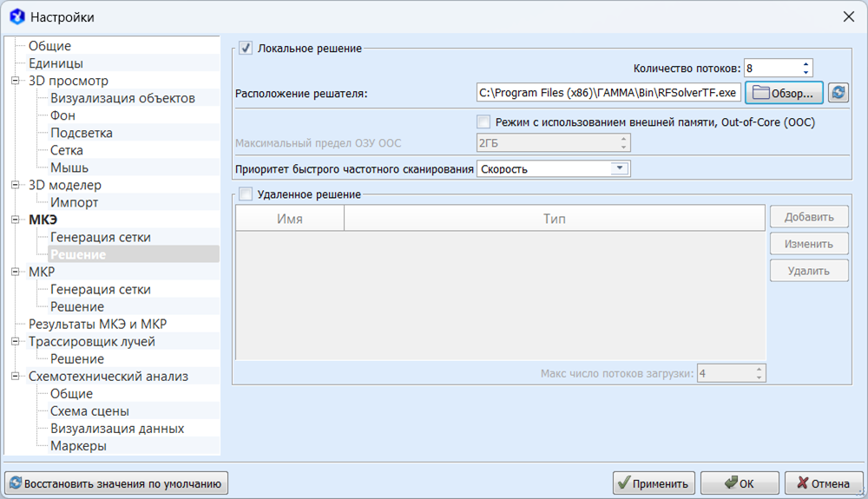Click the refresh icon beside Обзор
The width and height of the screenshot is (868, 499).
(838, 93)
